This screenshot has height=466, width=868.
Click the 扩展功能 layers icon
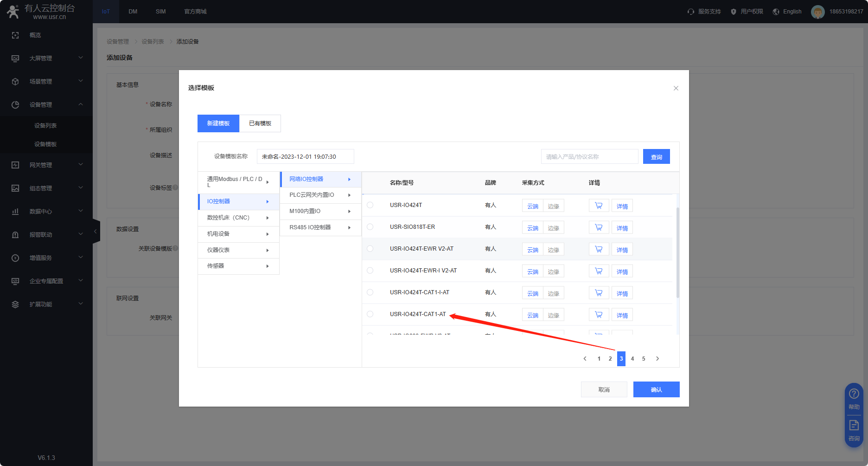pyautogui.click(x=15, y=304)
